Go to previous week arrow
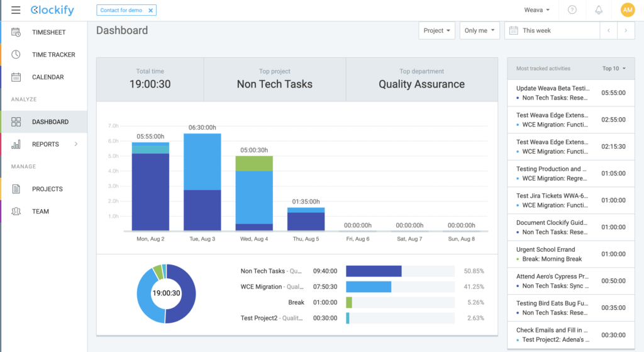Viewport: 644px width, 352px height. click(x=609, y=30)
